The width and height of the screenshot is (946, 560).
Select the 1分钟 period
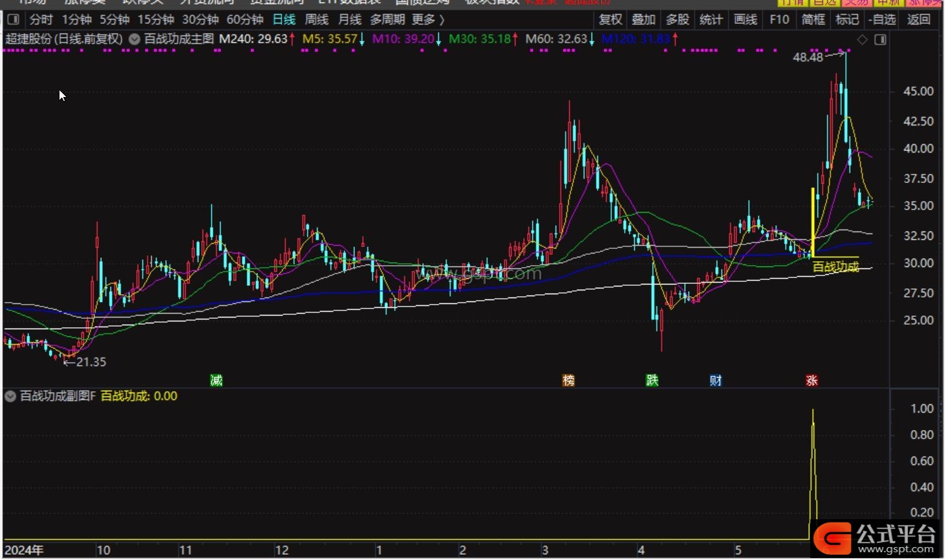pos(77,19)
